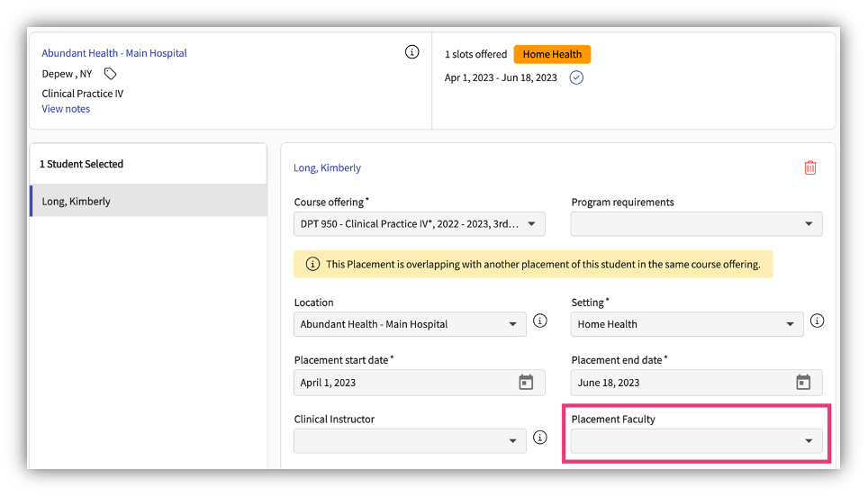This screenshot has height=497, width=868.
Task: Open calendar picker for Placement end date
Action: click(803, 383)
